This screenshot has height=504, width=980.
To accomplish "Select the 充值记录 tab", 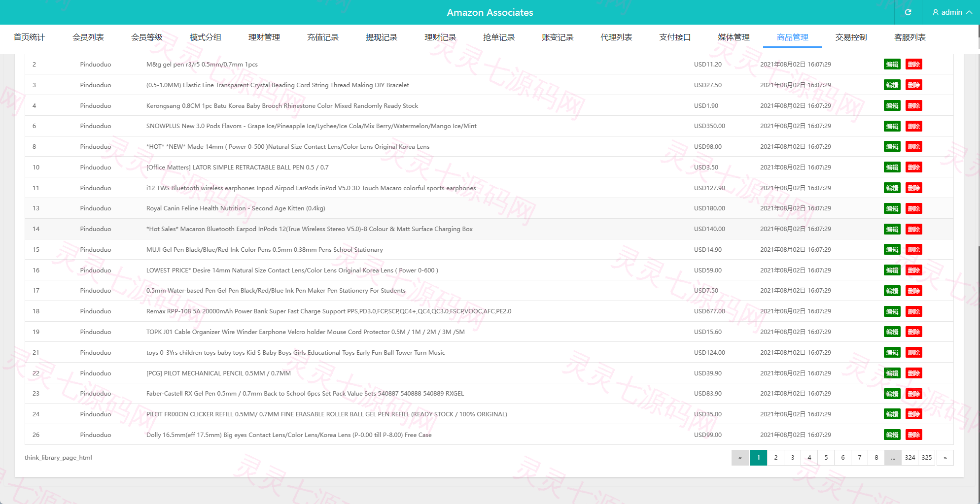I will pyautogui.click(x=322, y=37).
